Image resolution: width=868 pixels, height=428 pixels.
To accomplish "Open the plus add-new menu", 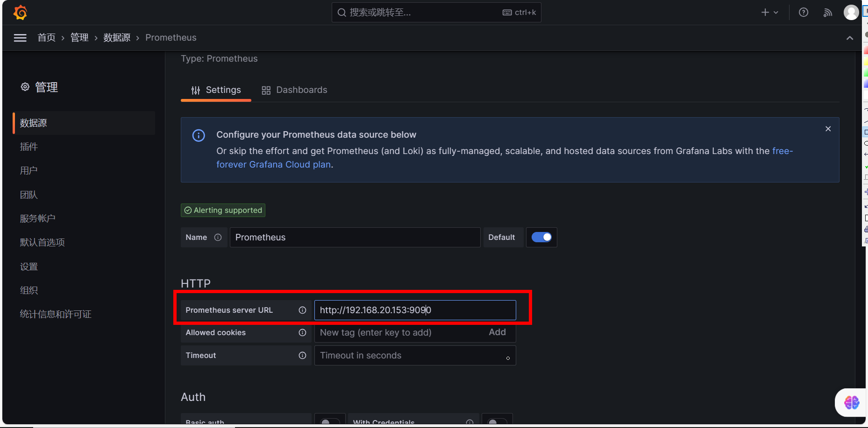I will [x=769, y=13].
